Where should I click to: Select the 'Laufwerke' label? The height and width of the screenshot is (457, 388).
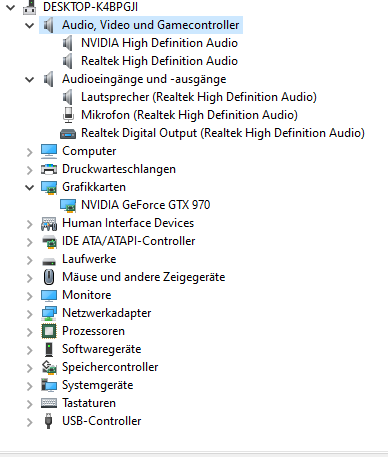[x=89, y=259]
